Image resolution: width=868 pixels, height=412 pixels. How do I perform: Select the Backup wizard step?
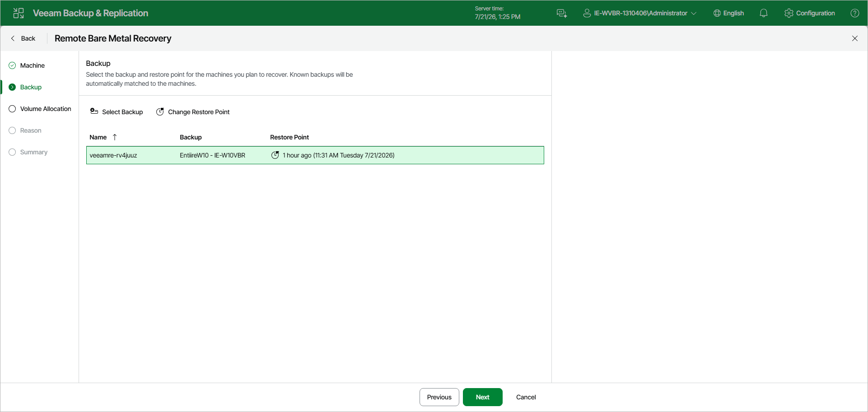coord(31,87)
